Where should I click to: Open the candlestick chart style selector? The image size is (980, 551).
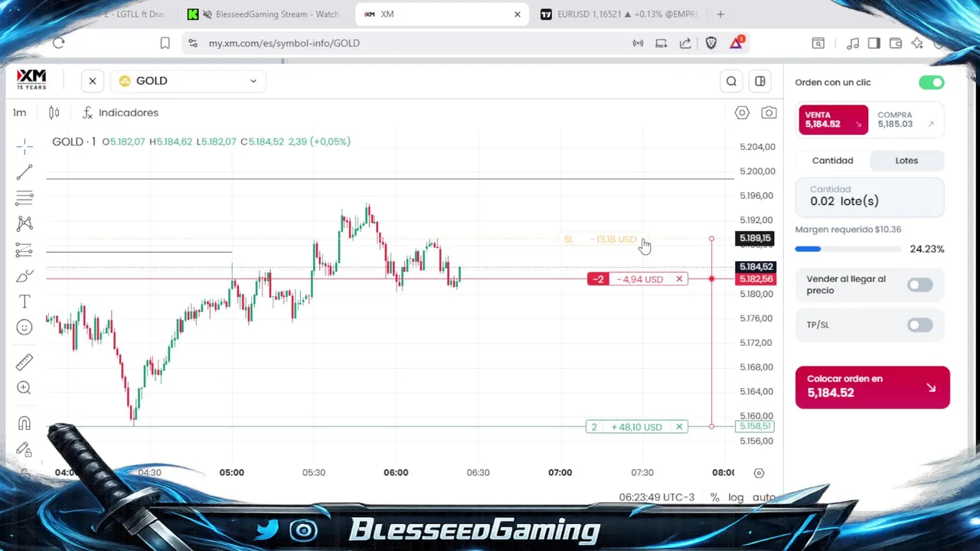[x=54, y=112]
